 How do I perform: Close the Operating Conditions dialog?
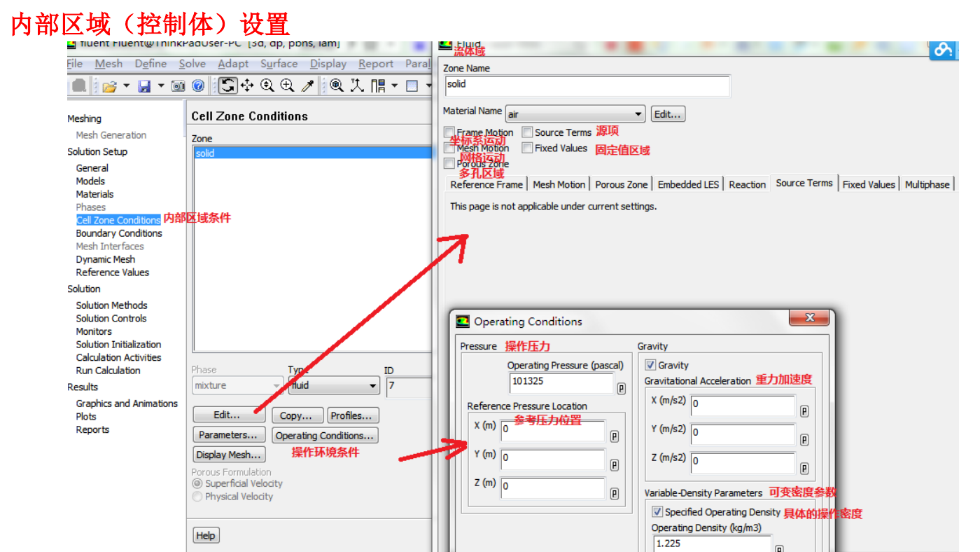(810, 318)
